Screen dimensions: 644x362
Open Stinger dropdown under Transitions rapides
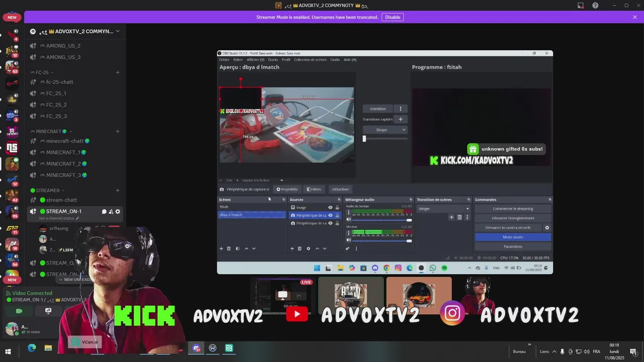385,130
